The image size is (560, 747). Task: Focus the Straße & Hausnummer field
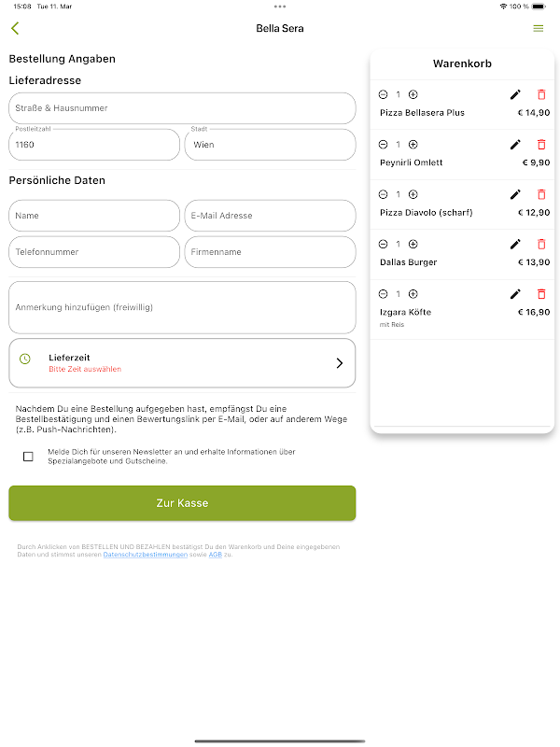point(182,108)
